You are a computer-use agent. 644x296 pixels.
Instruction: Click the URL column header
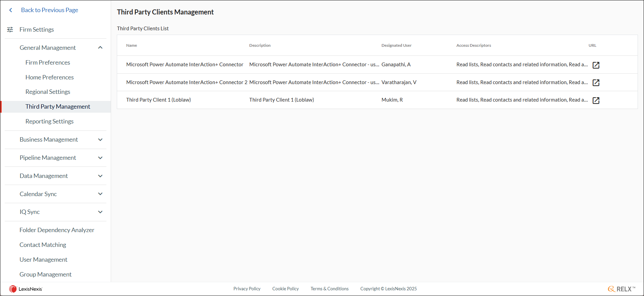click(592, 45)
